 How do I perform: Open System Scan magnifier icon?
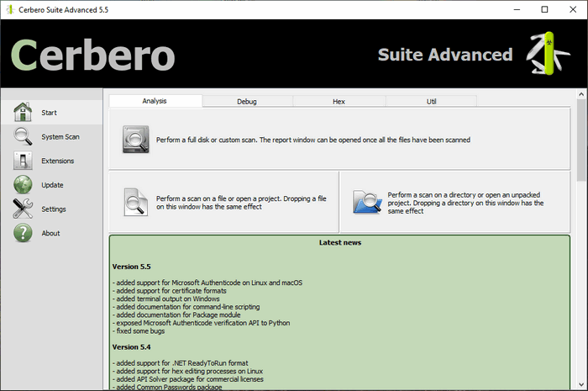coord(23,136)
